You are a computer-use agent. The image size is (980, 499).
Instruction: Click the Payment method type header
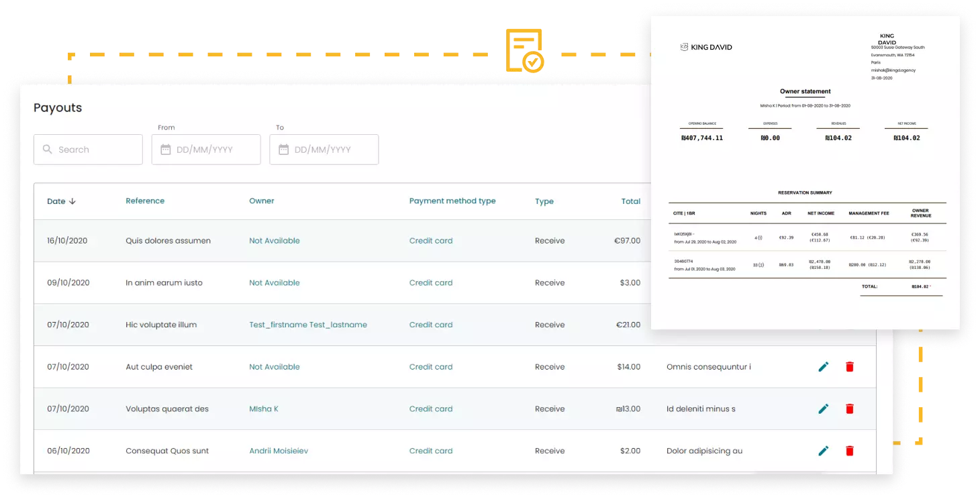(x=452, y=201)
